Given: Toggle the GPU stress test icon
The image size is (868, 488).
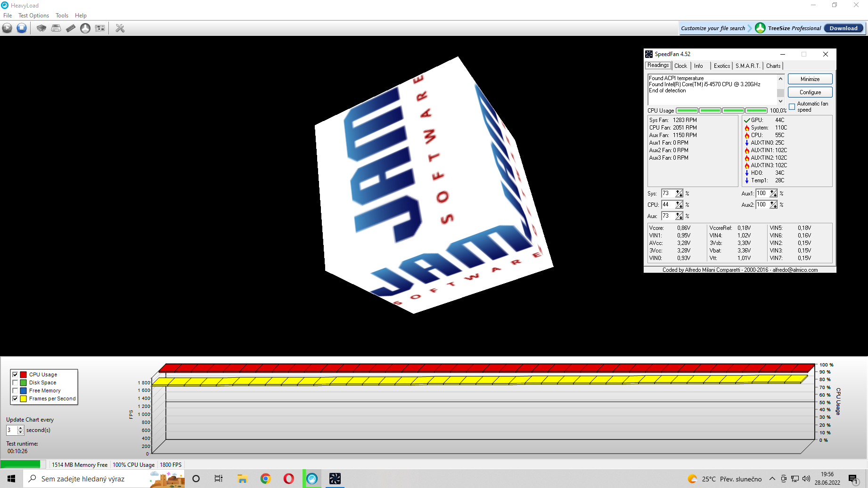Looking at the screenshot, I should pyautogui.click(x=100, y=28).
